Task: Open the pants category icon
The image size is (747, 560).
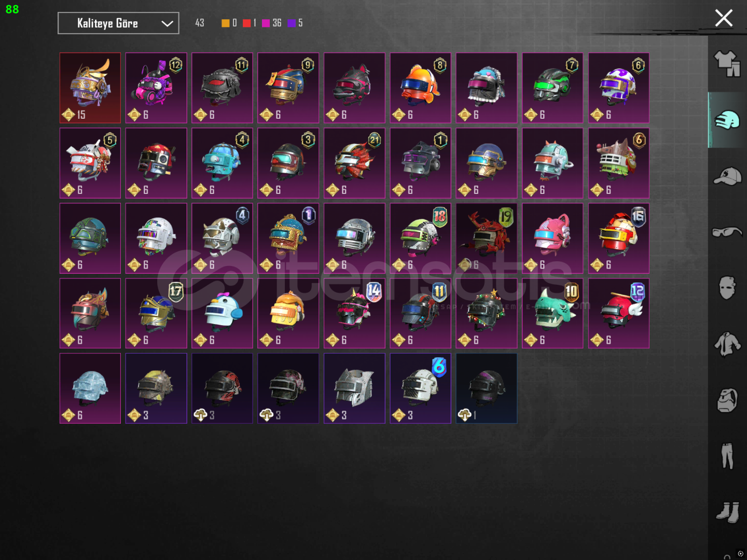Action: (x=727, y=456)
